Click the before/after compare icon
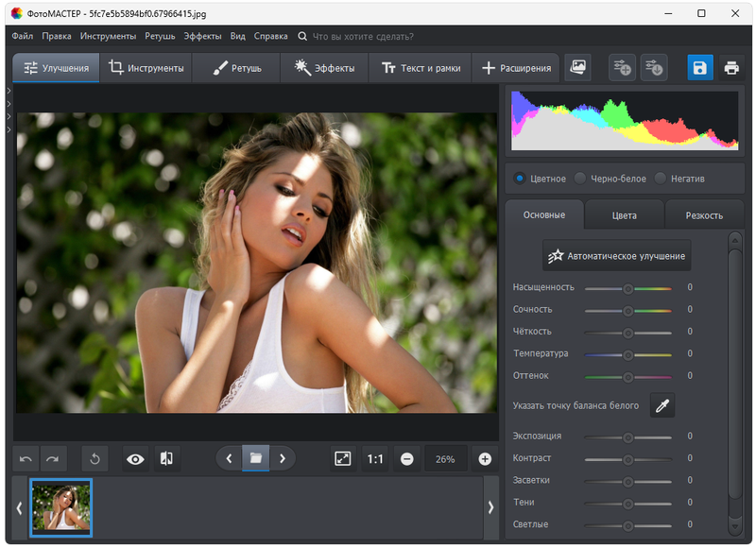The width and height of the screenshot is (756, 548). point(166,459)
